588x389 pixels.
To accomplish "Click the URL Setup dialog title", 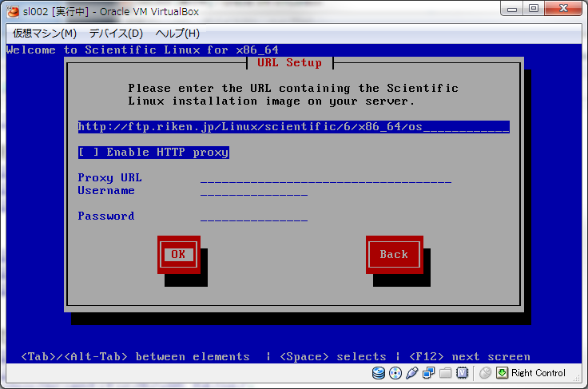I will click(289, 62).
